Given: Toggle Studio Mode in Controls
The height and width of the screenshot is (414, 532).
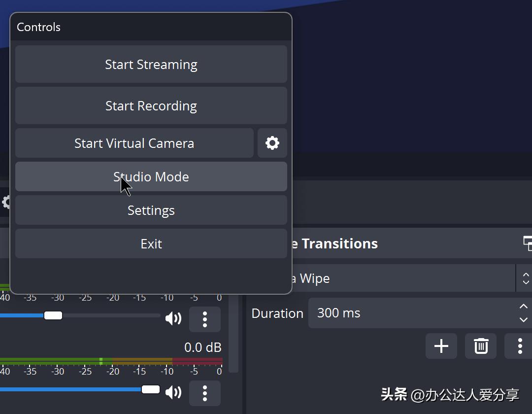Looking at the screenshot, I should point(151,176).
